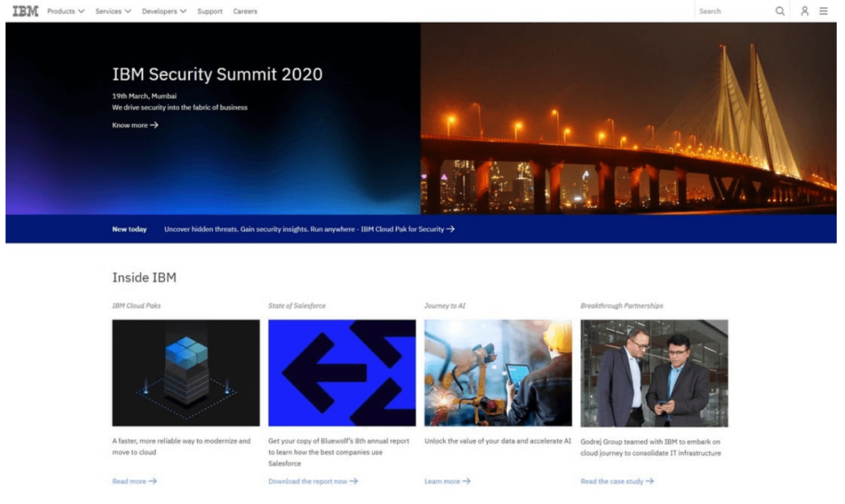Expand the Developers dropdown
The height and width of the screenshot is (504, 845).
(164, 11)
